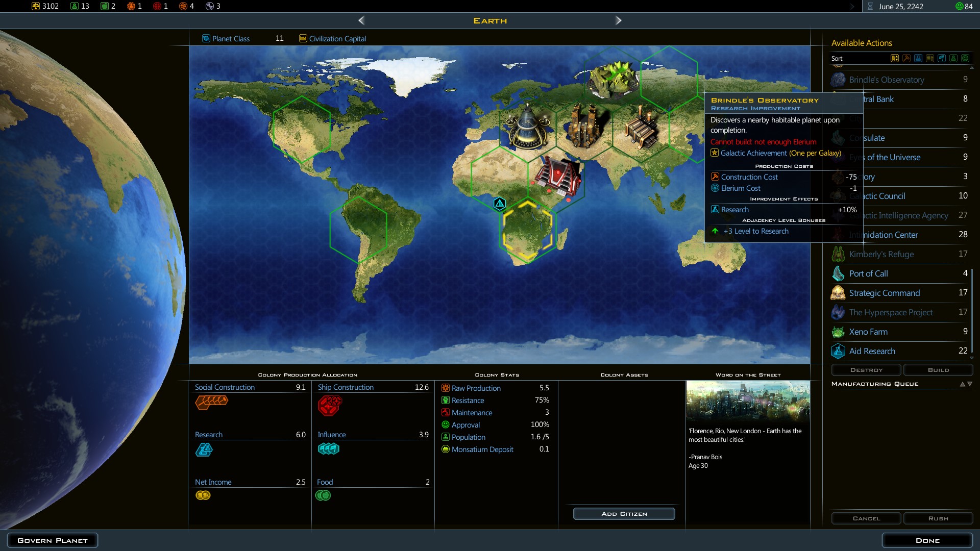Sort actions by approval smiley icon
Screen dimensions: 980x551
pyautogui.click(x=965, y=58)
